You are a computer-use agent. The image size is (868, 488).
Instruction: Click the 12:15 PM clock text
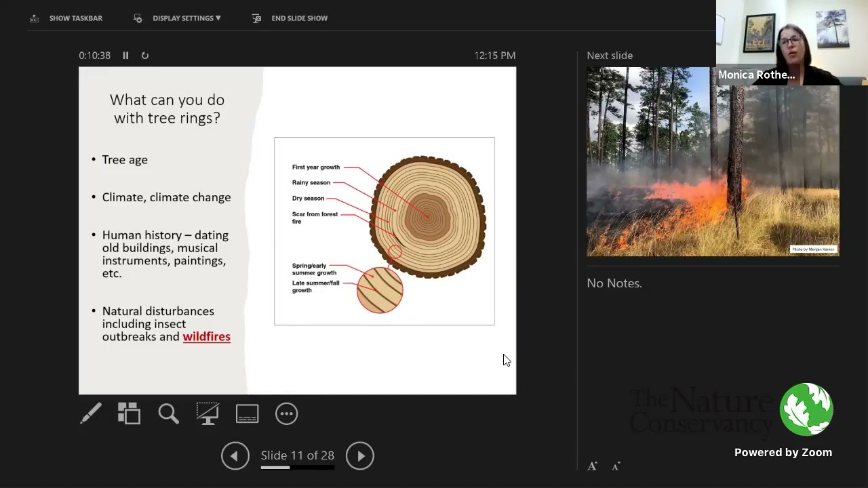pyautogui.click(x=494, y=56)
